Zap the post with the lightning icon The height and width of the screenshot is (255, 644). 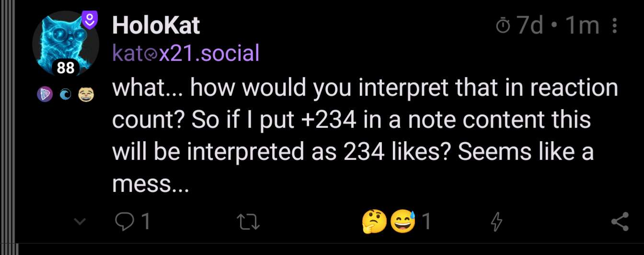click(497, 222)
